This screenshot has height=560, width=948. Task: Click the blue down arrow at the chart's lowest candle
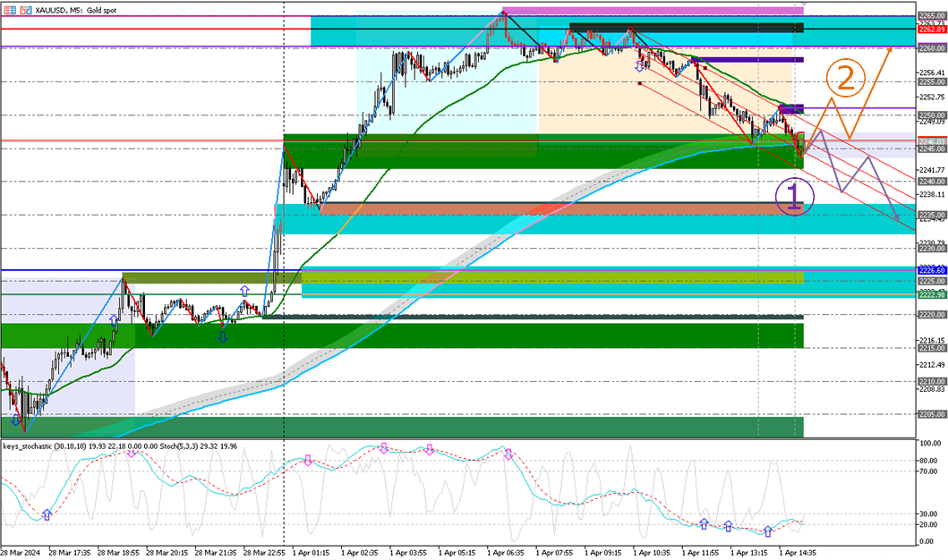tap(16, 420)
